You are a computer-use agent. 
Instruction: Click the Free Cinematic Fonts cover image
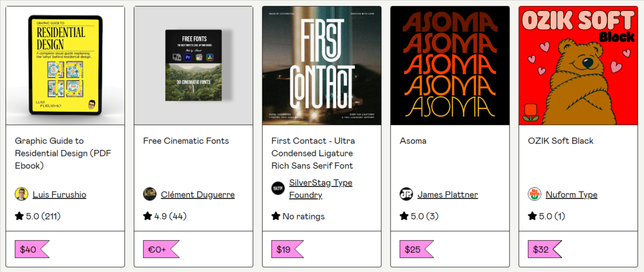(x=194, y=65)
